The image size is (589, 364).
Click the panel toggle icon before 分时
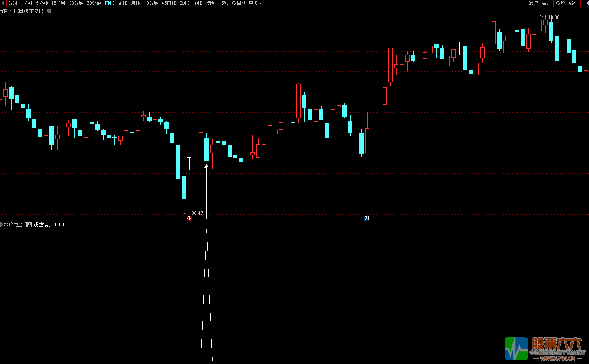coord(3,3)
